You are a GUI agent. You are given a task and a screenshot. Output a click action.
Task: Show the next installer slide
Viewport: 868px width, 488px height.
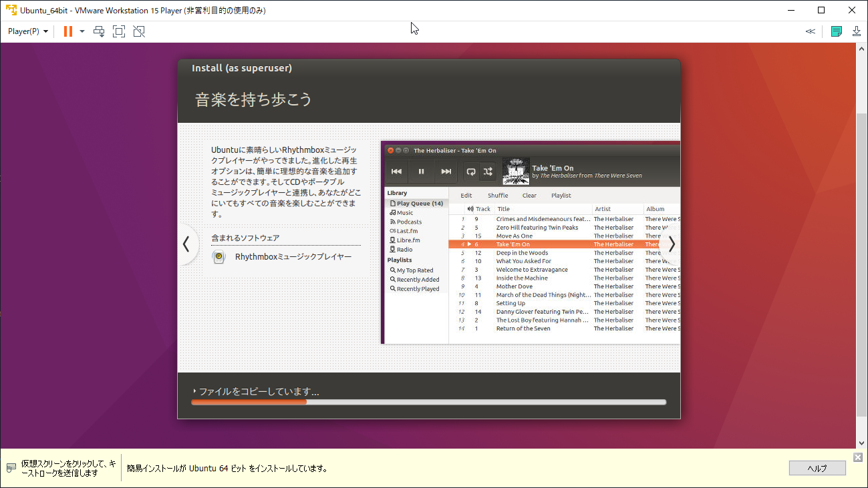coord(671,244)
